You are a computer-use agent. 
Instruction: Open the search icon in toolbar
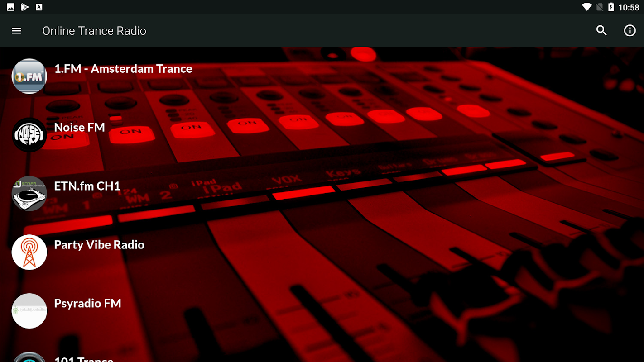coord(601,31)
